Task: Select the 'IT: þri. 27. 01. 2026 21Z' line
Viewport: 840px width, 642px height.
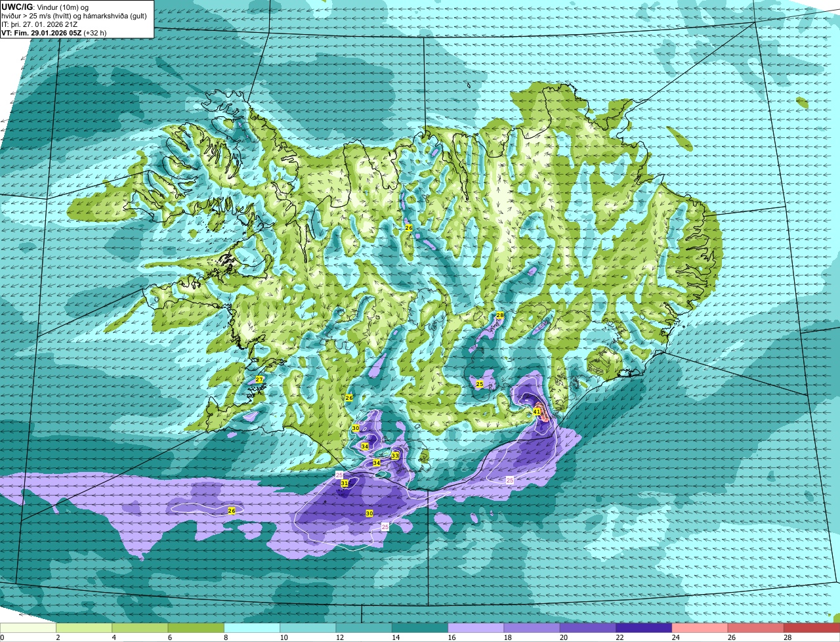Action: click(40, 24)
